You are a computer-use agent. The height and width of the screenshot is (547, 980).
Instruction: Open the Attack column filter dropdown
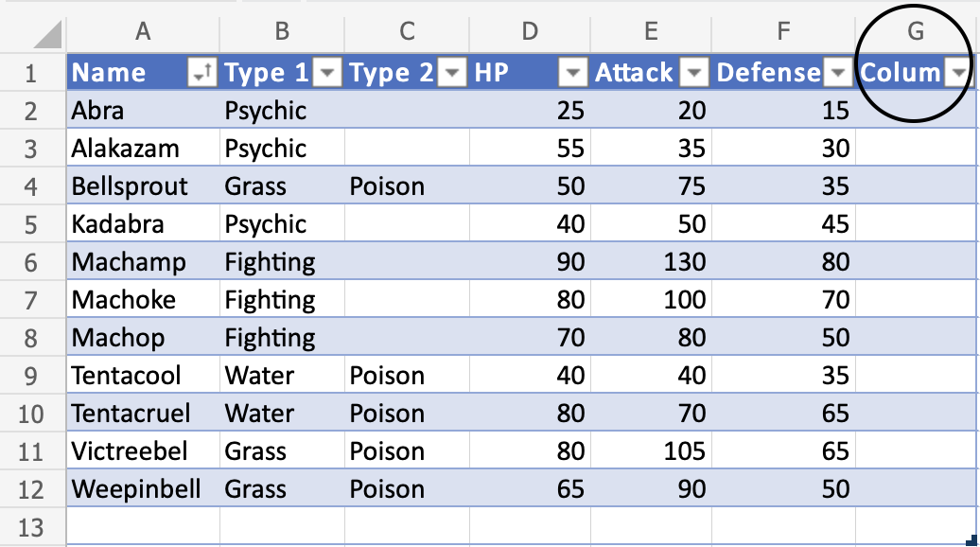pyautogui.click(x=695, y=73)
